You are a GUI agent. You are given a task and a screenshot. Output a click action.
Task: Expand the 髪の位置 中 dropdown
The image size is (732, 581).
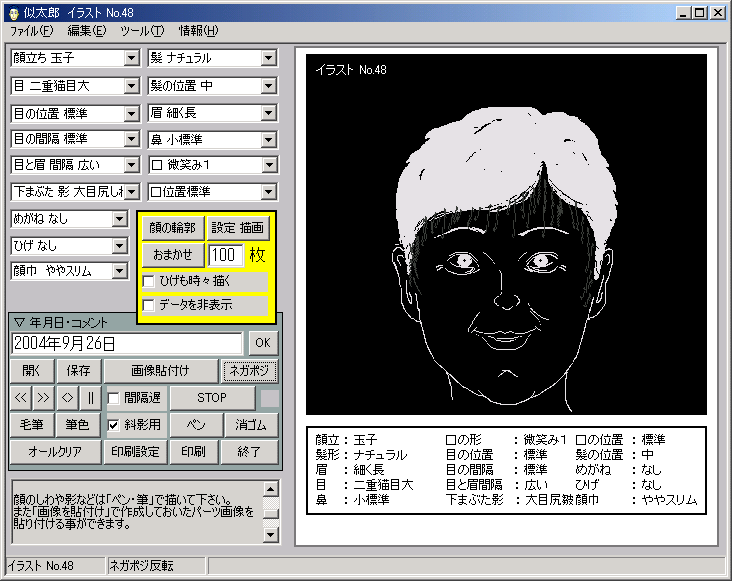tap(268, 86)
